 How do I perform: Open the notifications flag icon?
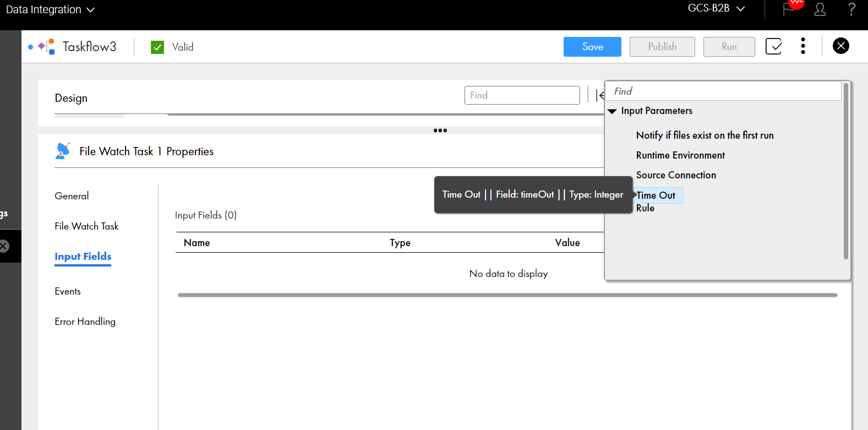[790, 9]
